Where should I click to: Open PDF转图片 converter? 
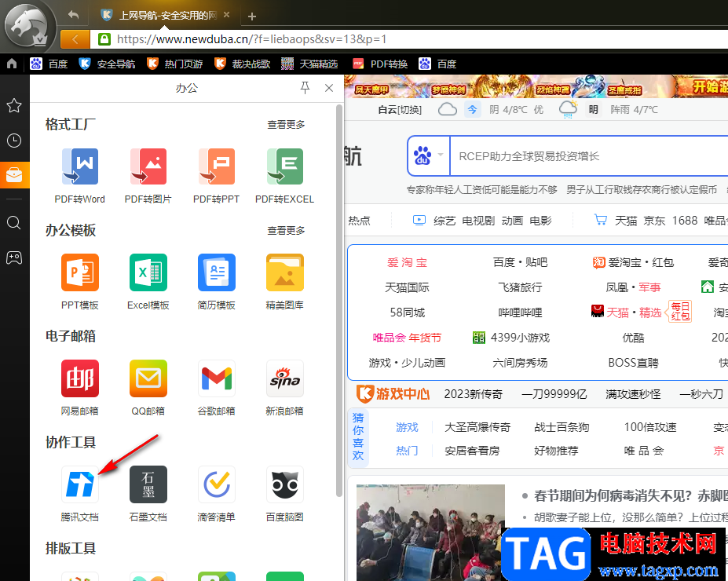point(148,176)
